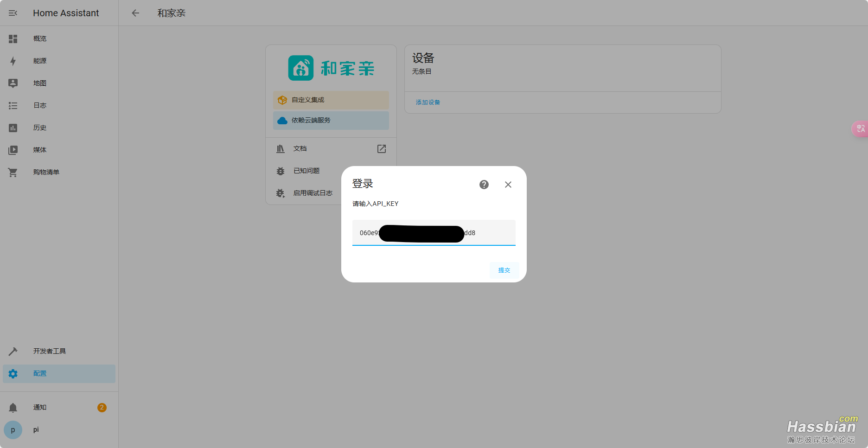Screen dimensions: 868x448
Task: Open the 配置 settings gear icon
Action: click(x=13, y=374)
